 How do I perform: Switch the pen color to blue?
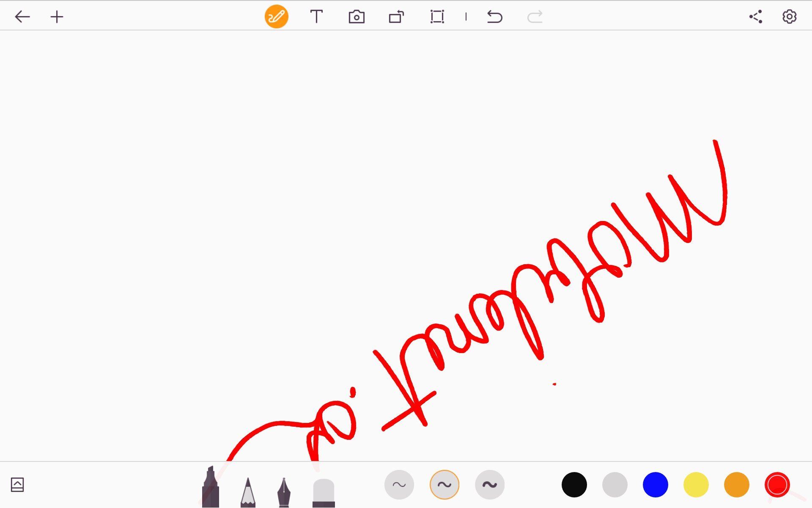(x=655, y=484)
